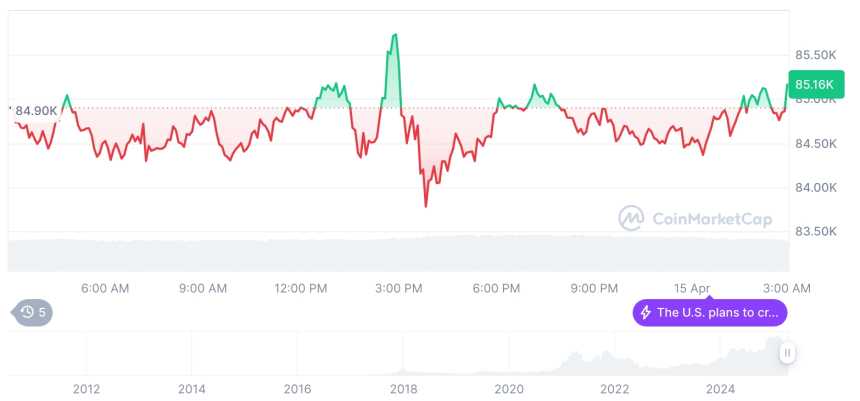Click the 85.50K price axis label

[x=815, y=54]
